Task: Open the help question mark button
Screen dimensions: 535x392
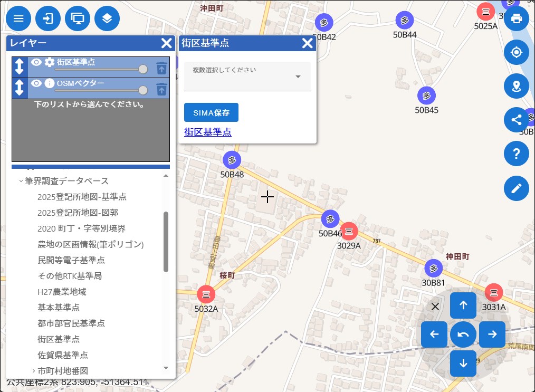Action: (516, 154)
